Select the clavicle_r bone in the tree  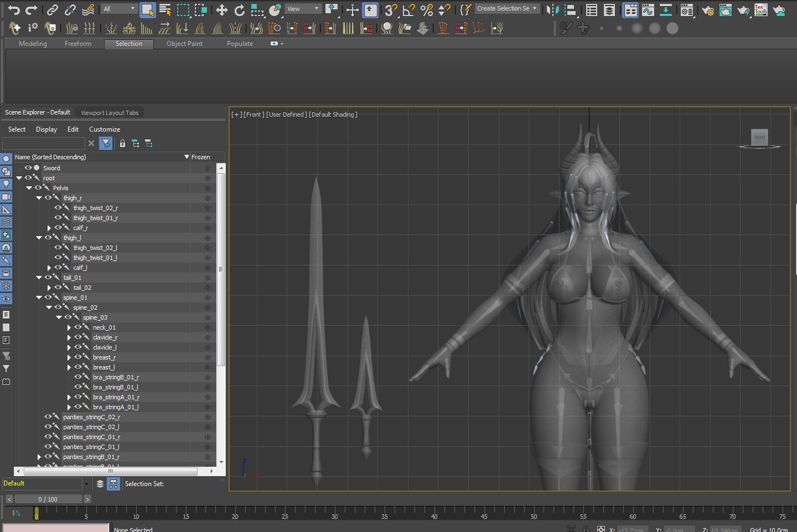point(105,337)
